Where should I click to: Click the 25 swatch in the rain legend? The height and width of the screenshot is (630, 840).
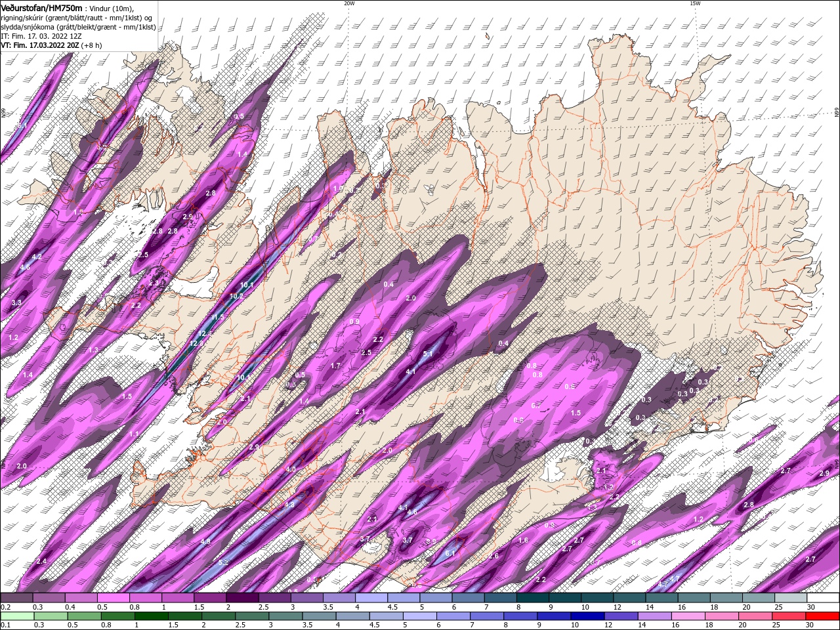[789, 616]
